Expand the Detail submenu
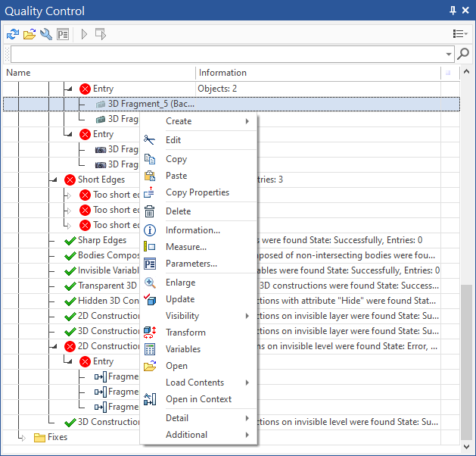Screen dimensions: 476x456 coord(198,418)
